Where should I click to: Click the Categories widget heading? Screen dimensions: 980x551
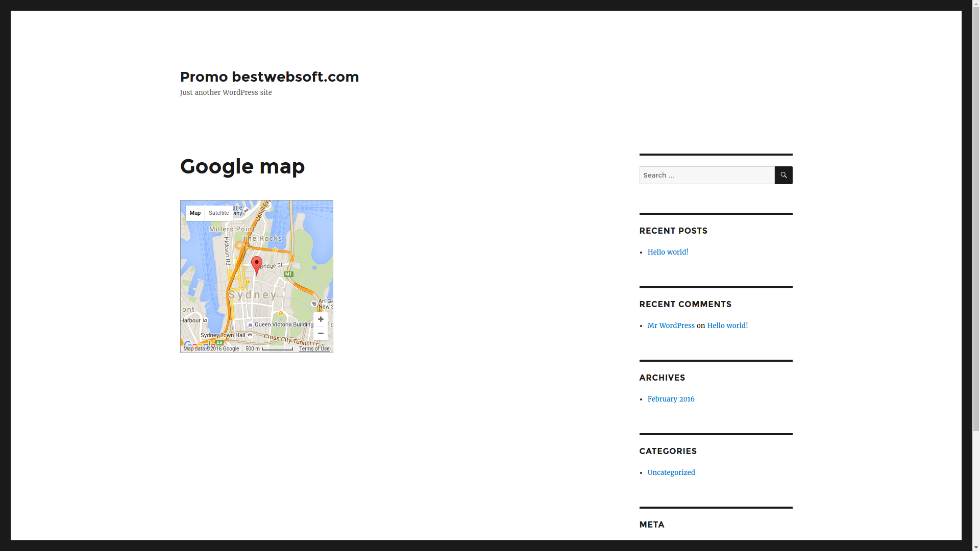point(668,452)
